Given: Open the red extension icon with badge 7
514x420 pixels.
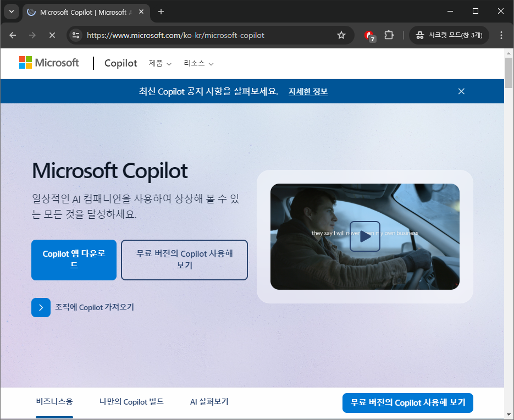Looking at the screenshot, I should pos(370,35).
